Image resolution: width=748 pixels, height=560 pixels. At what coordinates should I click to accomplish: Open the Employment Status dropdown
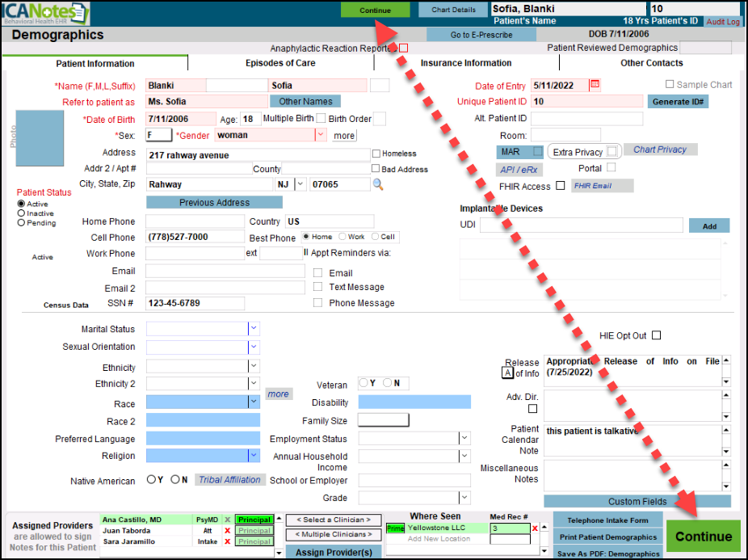464,438
